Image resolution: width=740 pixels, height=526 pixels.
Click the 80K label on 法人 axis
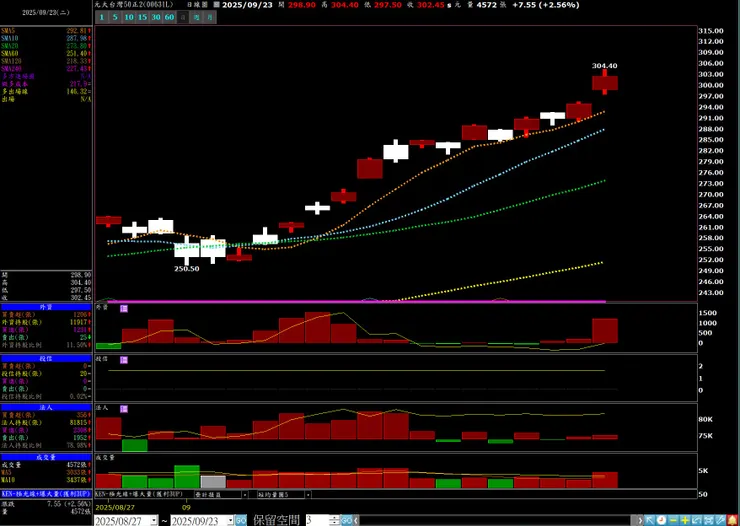706,419
